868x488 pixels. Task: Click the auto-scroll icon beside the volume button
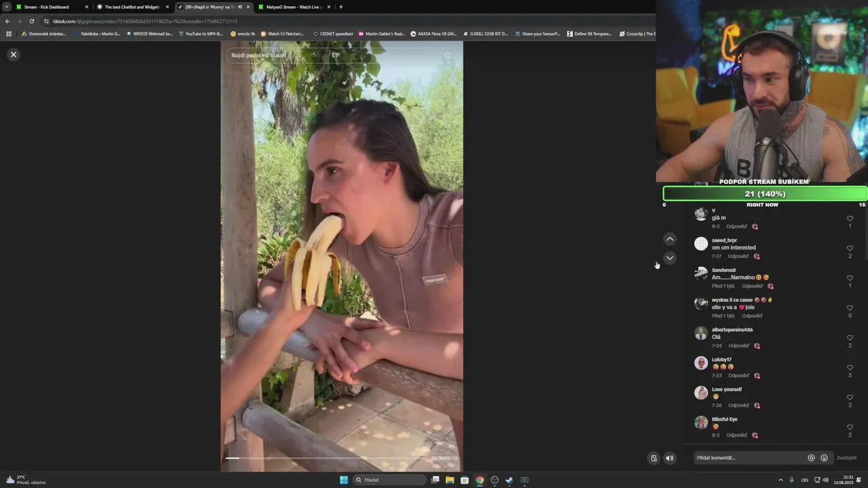tap(654, 458)
